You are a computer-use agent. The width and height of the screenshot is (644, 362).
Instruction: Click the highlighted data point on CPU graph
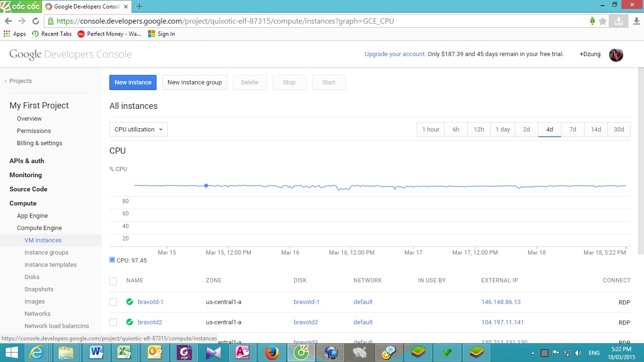[206, 185]
